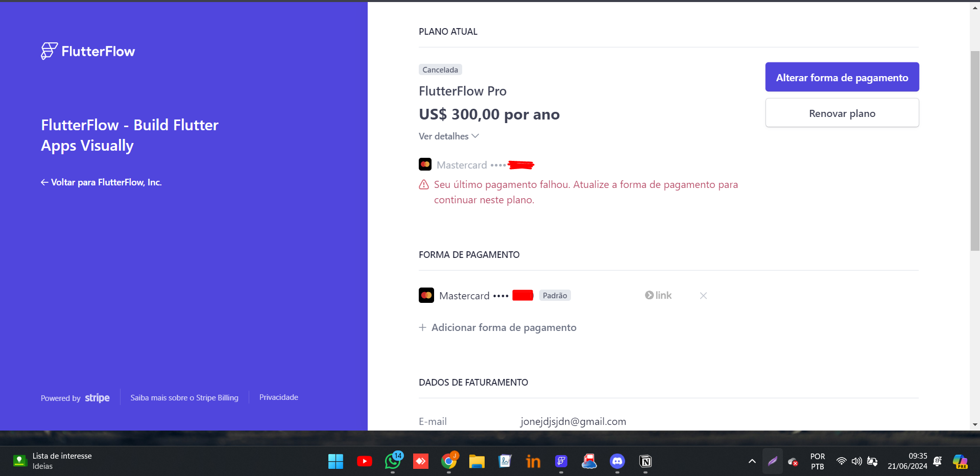Open Notion from the taskbar
This screenshot has height=476, width=980.
(x=646, y=461)
